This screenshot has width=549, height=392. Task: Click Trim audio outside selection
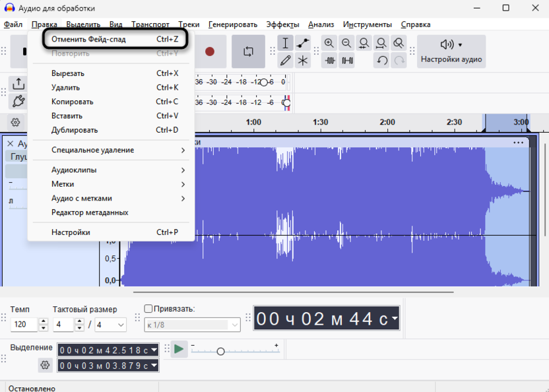330,60
